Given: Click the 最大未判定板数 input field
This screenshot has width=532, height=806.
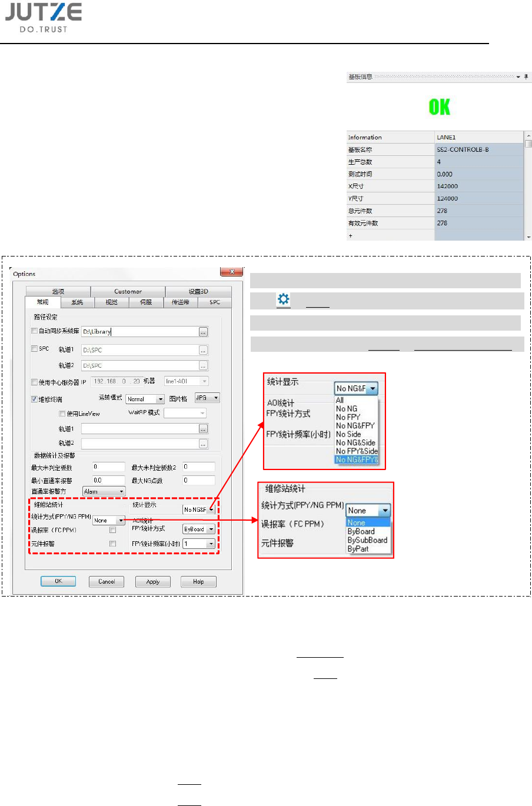Looking at the screenshot, I should [x=109, y=467].
